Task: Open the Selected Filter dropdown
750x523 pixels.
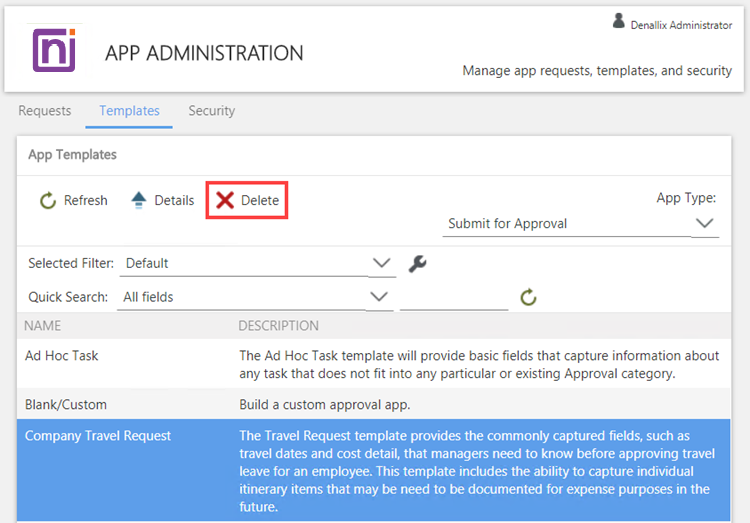Action: click(x=382, y=263)
